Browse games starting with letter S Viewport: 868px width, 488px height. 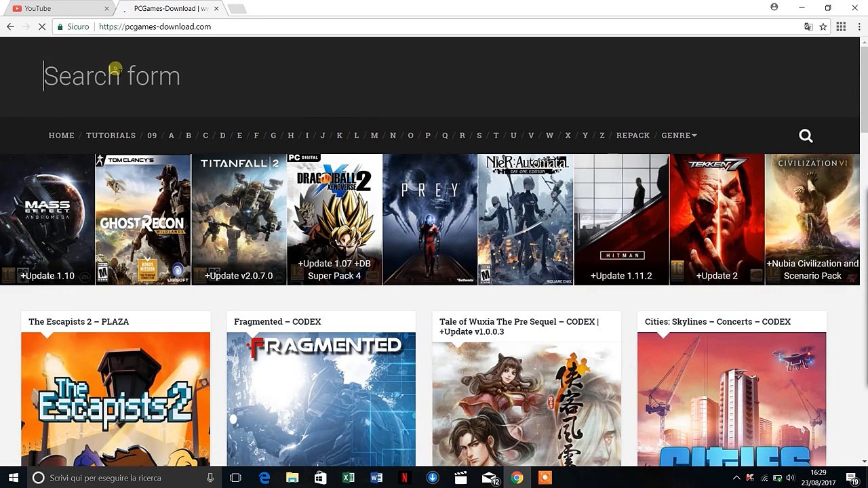coord(479,136)
